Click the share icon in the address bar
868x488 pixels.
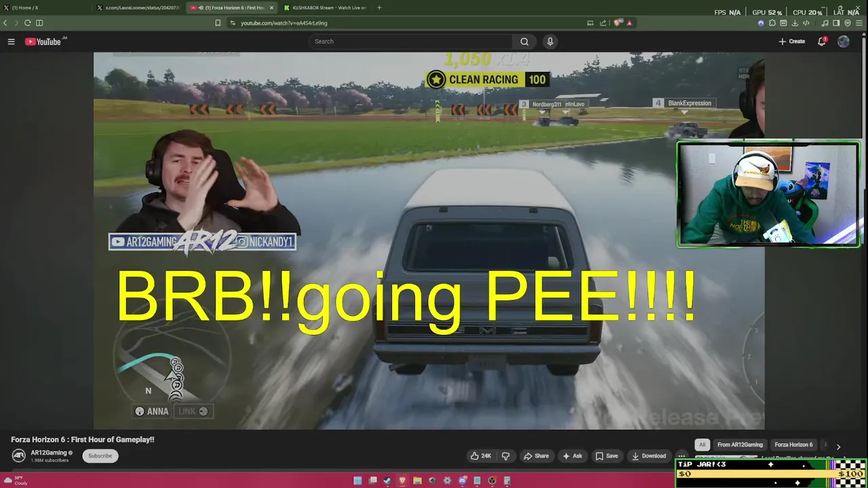604,22
